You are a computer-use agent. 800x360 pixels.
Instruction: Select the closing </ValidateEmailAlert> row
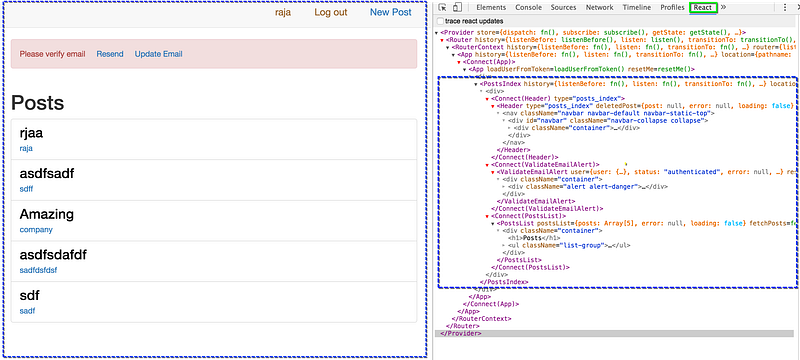tap(535, 201)
